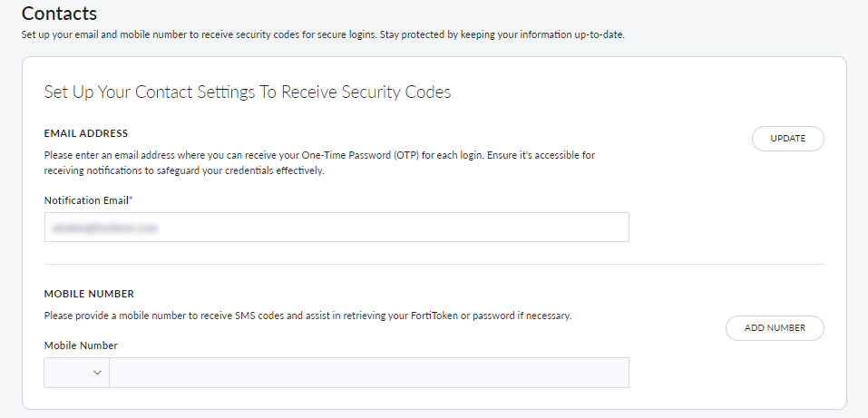The width and height of the screenshot is (868, 418).
Task: Click into the mobile number text field
Action: [x=368, y=373]
